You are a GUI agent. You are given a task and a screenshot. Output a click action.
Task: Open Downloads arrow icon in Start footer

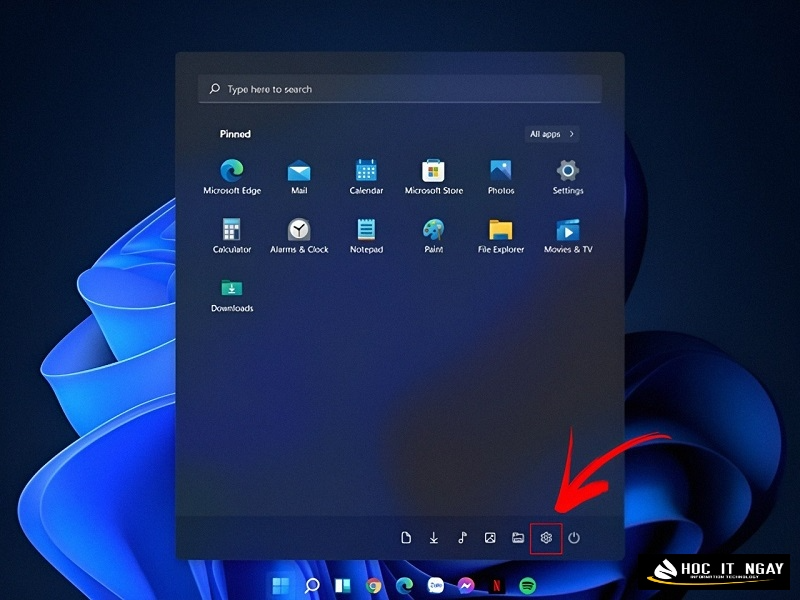tap(434, 538)
